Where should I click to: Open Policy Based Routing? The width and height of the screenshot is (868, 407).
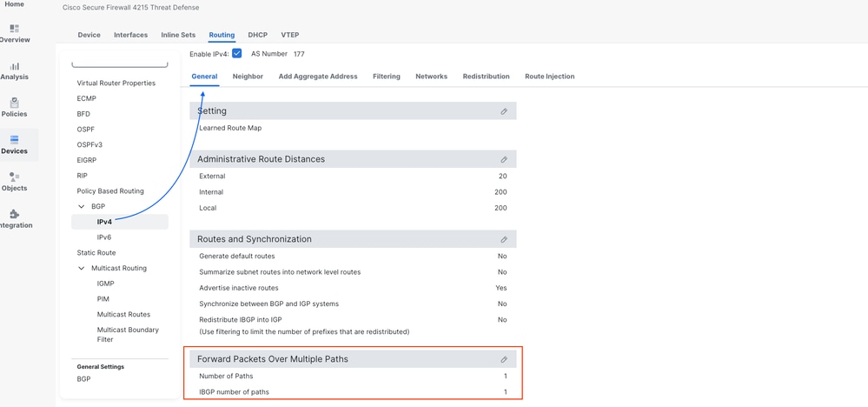pos(110,191)
